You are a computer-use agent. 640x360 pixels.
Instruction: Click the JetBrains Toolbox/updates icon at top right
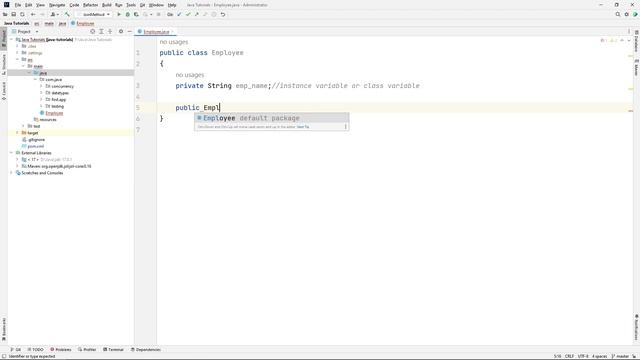coord(635,14)
